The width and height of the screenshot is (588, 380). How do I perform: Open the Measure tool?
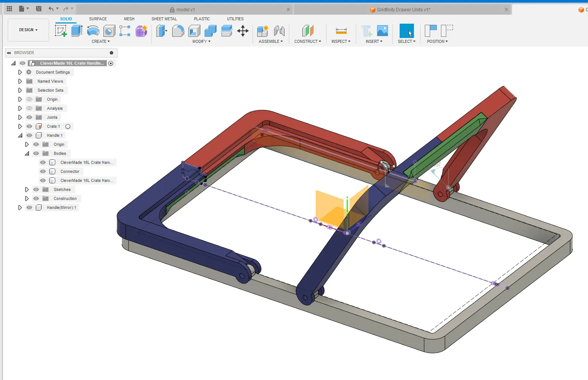[341, 31]
